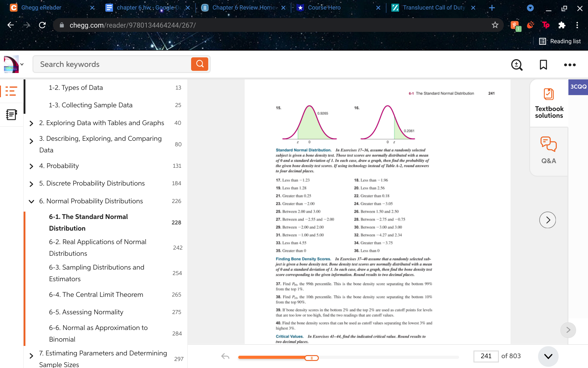Open book cover dropdown arrow
Viewport: 588px width, 368px height.
click(22, 64)
